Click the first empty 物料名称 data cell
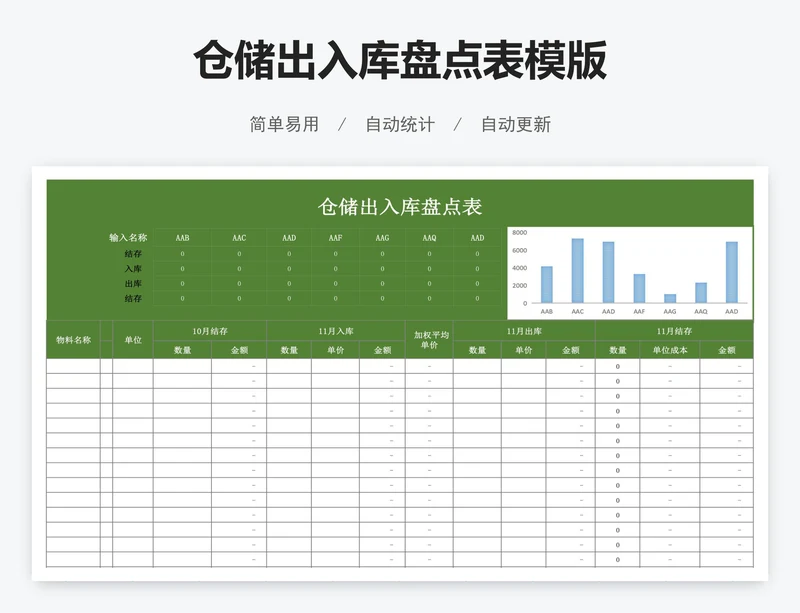This screenshot has height=613, width=800. (x=73, y=366)
